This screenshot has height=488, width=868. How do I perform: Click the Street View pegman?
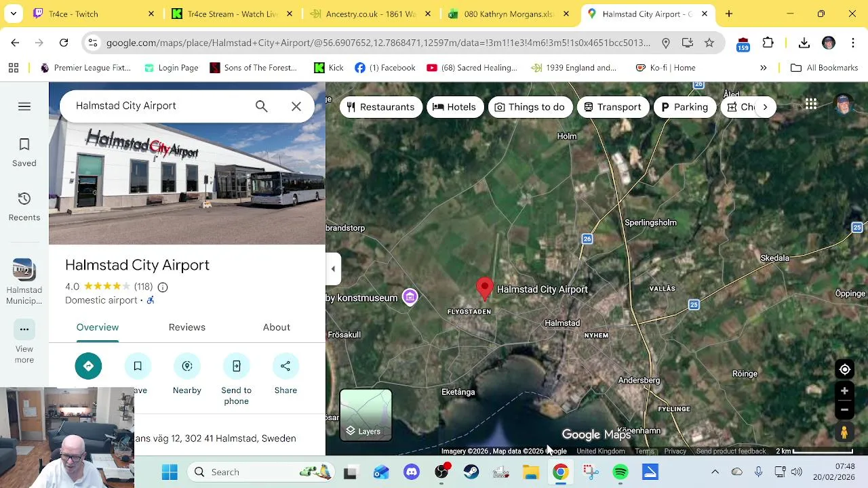[x=844, y=432]
